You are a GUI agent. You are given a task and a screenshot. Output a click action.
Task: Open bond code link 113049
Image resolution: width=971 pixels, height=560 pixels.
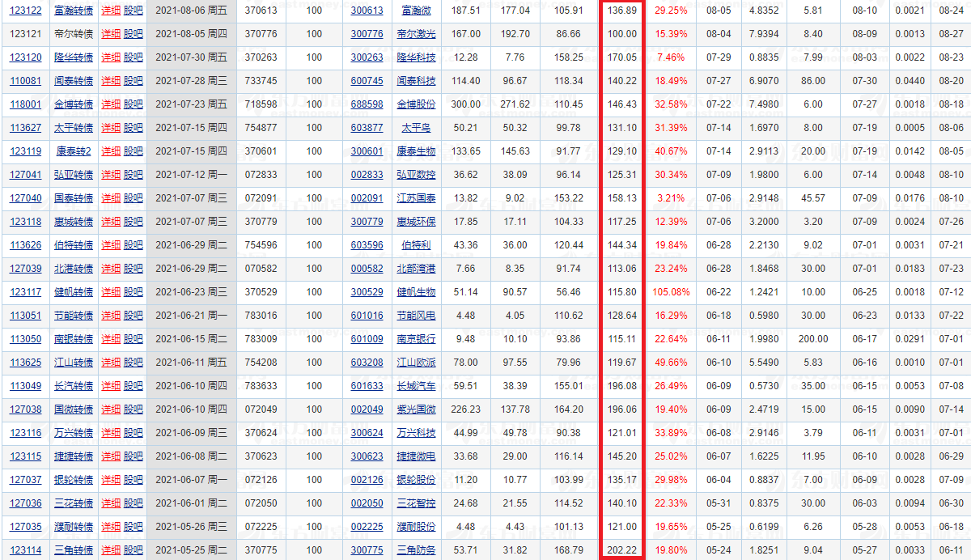25,386
